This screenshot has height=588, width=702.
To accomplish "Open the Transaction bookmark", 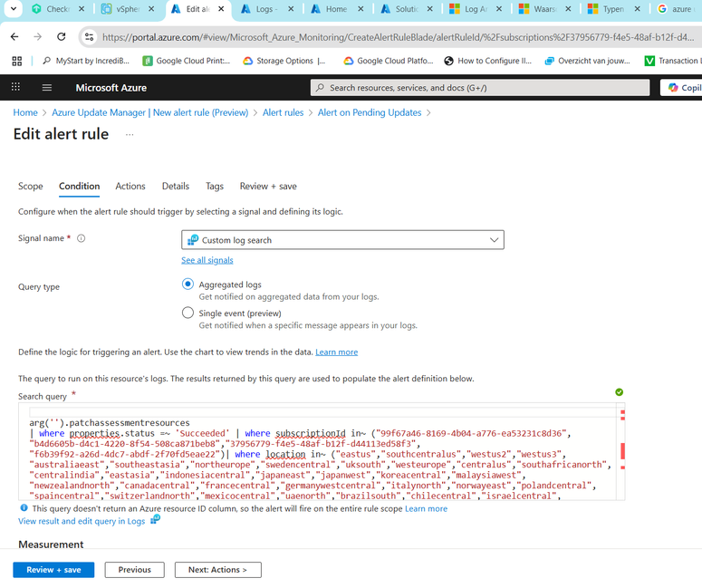I will coord(673,61).
